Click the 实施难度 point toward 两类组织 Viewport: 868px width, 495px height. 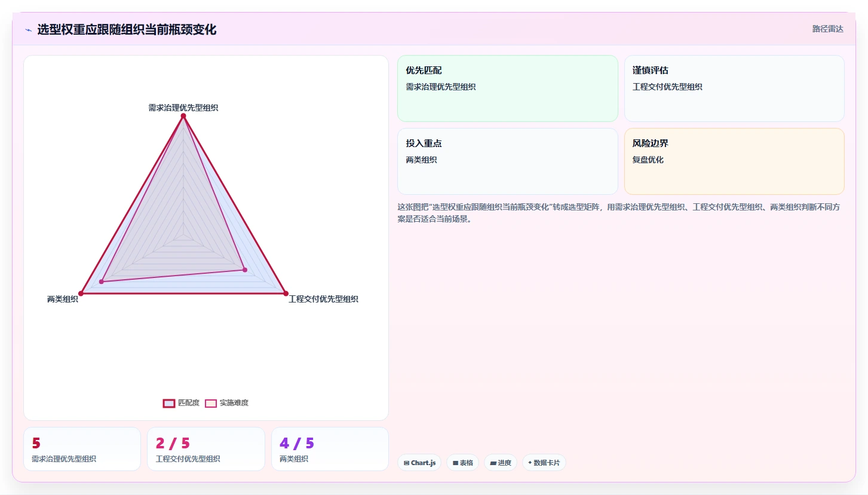point(102,282)
